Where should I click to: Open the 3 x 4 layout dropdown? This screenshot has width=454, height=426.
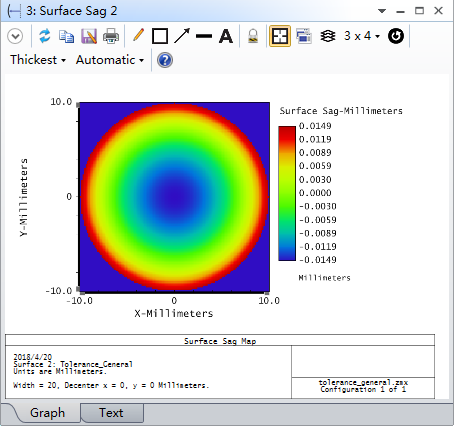(362, 36)
